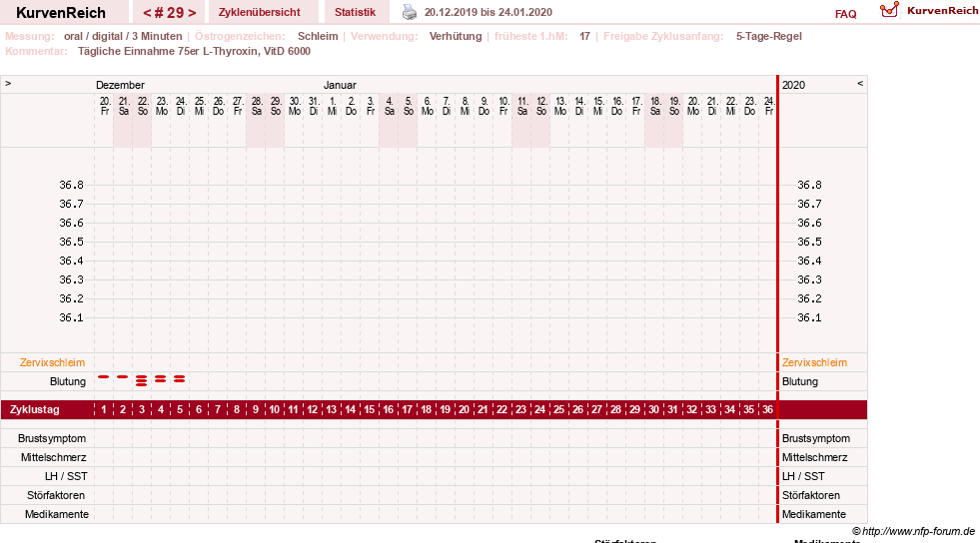Click the Januar month label

(340, 85)
